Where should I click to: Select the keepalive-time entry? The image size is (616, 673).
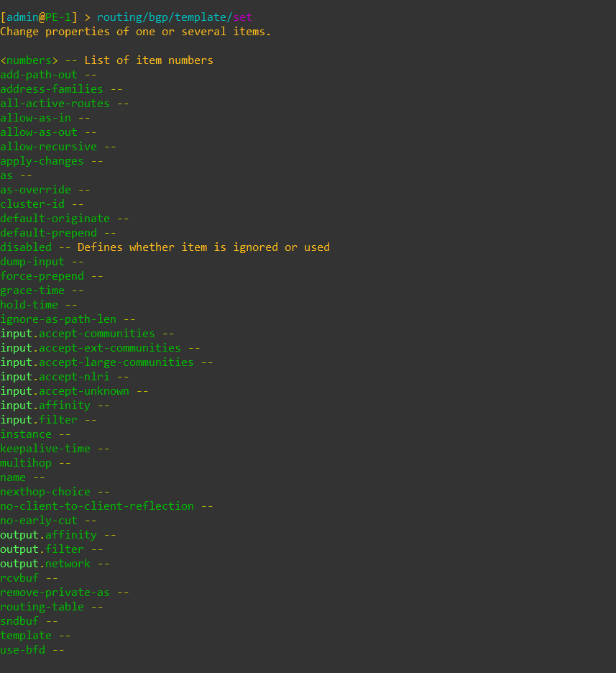(x=45, y=449)
